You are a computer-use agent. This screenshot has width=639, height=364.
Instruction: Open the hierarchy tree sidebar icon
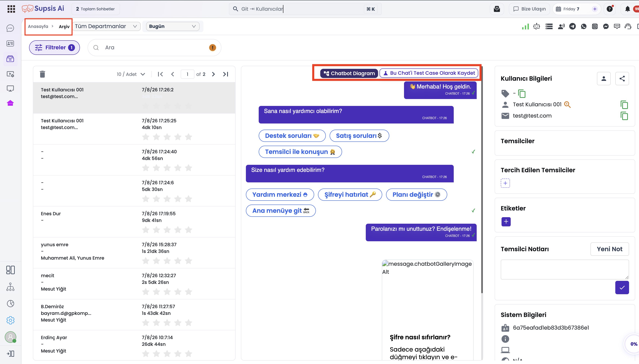click(10, 287)
